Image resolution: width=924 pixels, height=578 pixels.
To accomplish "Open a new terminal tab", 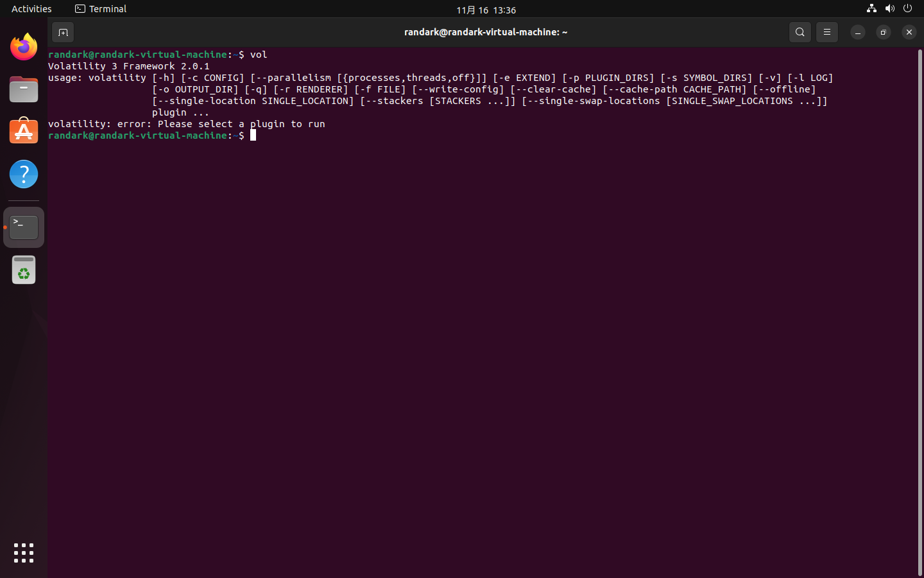I will point(63,32).
